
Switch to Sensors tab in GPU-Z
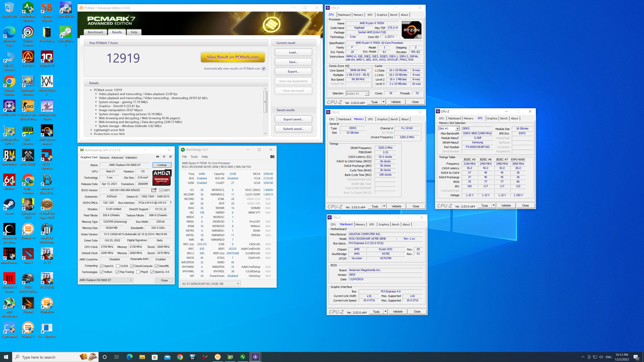104,157
